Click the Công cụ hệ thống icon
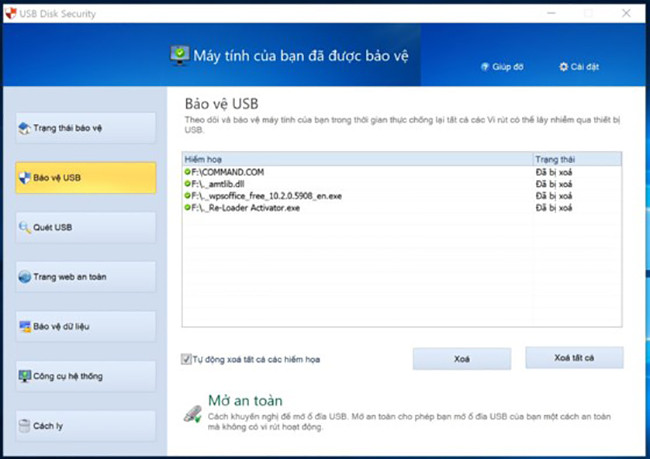This screenshot has width=650, height=459. tap(25, 376)
